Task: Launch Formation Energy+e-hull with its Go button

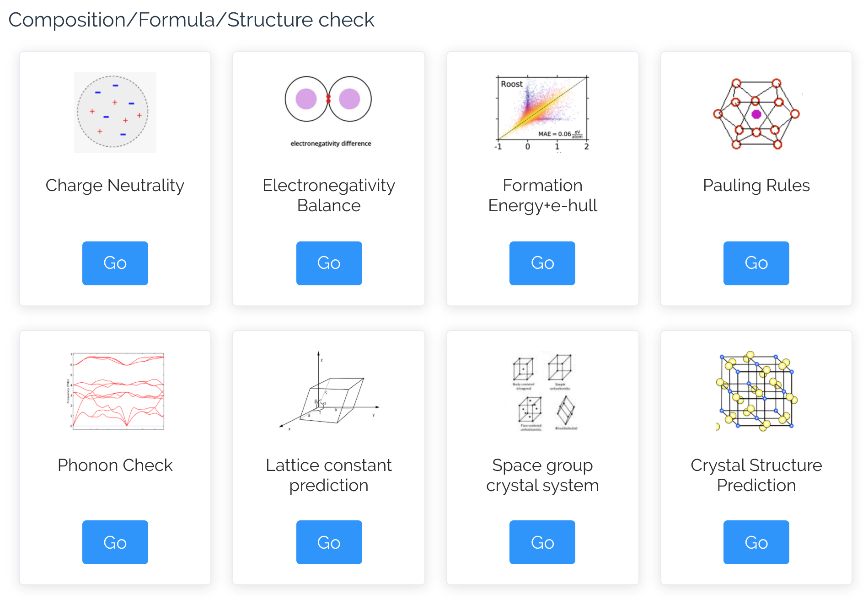Action: tap(542, 263)
